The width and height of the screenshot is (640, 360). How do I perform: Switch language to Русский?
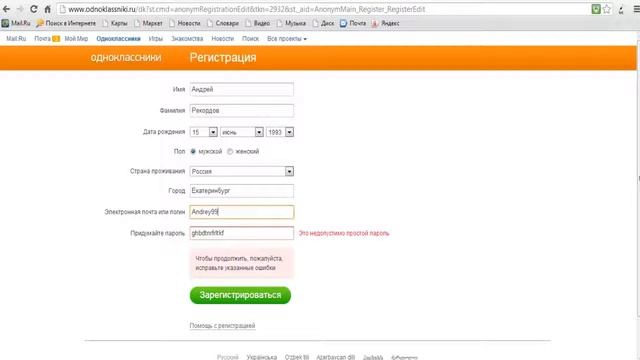pos(227,357)
